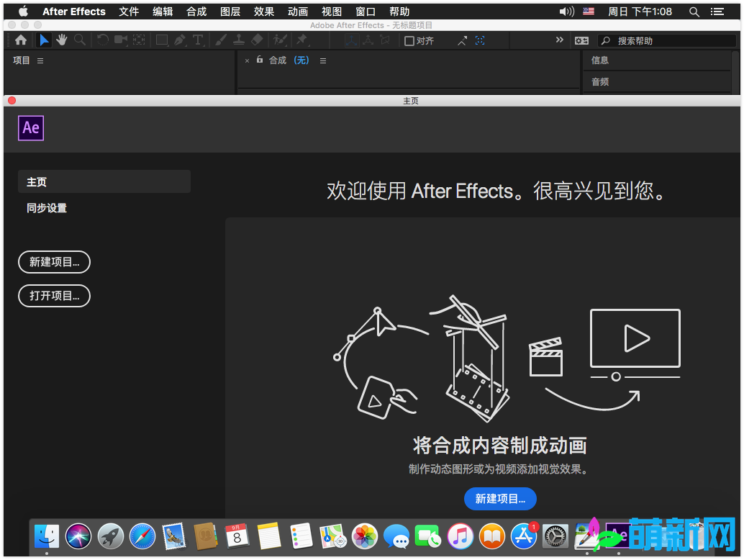Viewport: 744px width, 560px height.
Task: Open App Store from the Dock
Action: 524,537
